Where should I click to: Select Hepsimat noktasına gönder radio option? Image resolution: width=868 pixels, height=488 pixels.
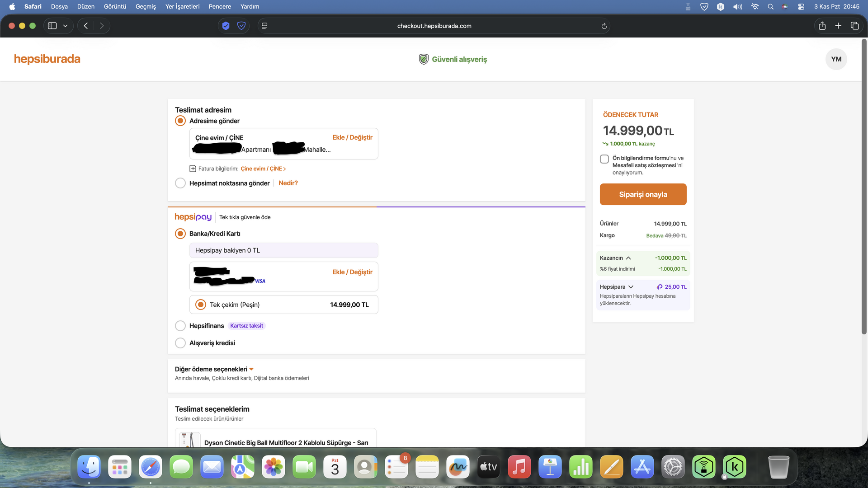pyautogui.click(x=180, y=183)
